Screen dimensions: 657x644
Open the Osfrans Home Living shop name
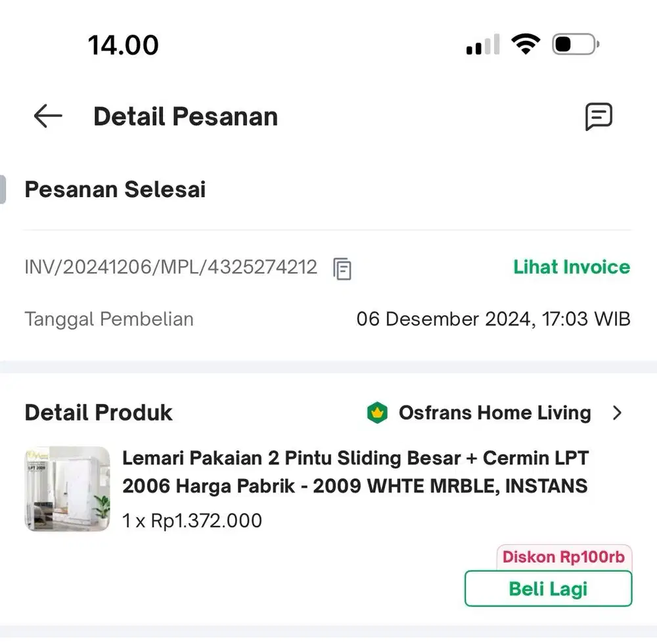[495, 413]
